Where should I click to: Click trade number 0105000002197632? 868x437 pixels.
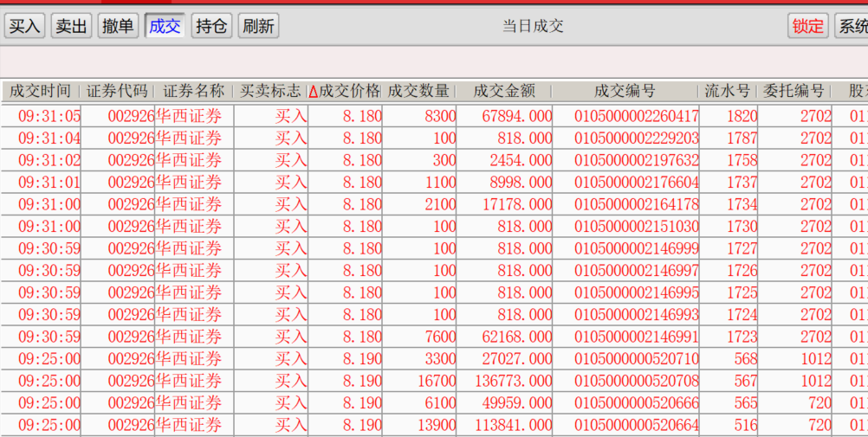637,160
